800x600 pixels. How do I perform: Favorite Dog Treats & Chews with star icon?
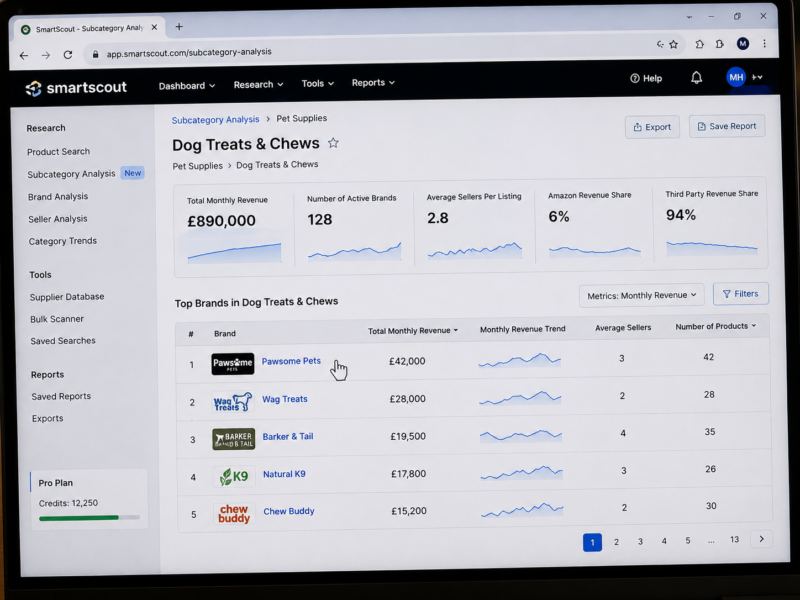(333, 143)
